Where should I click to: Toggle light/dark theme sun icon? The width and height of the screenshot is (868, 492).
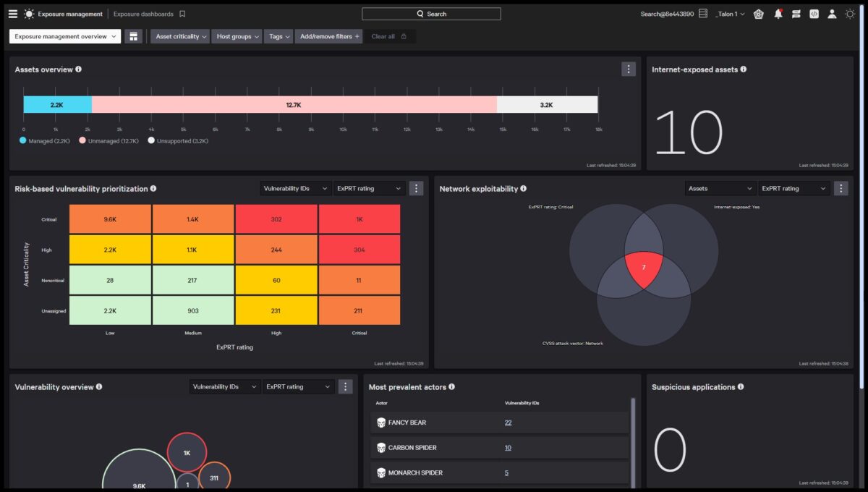pos(850,14)
